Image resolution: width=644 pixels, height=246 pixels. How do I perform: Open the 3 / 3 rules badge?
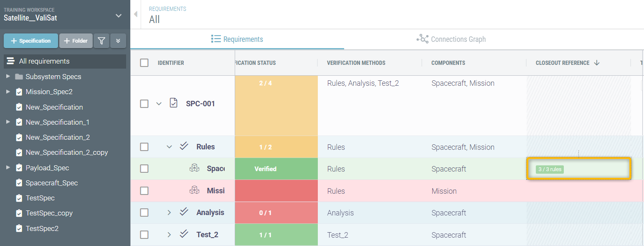click(550, 169)
